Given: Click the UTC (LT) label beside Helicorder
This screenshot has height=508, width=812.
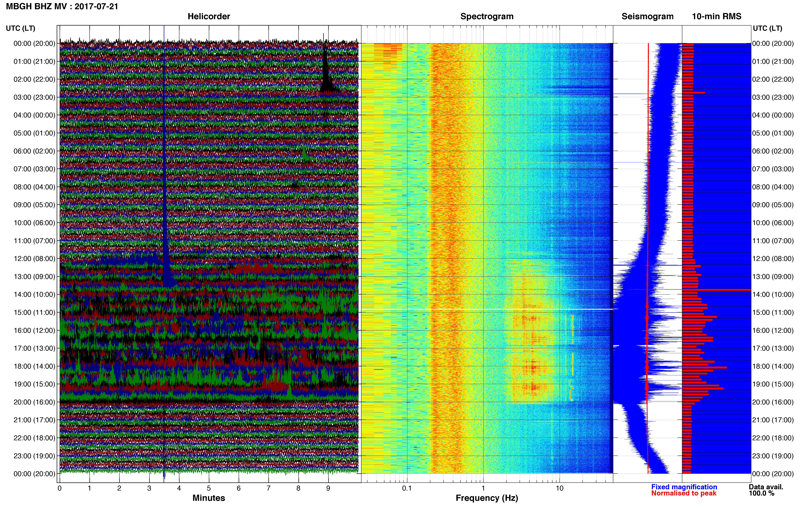Looking at the screenshot, I should [x=21, y=28].
